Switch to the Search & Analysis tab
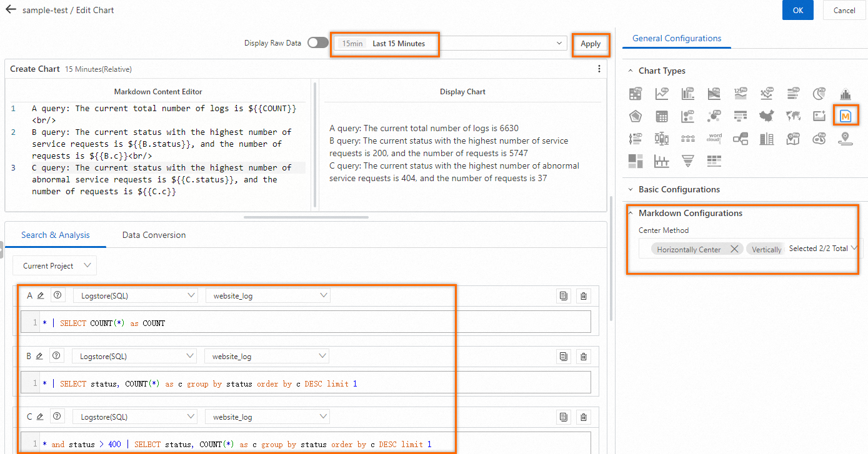 coord(56,235)
